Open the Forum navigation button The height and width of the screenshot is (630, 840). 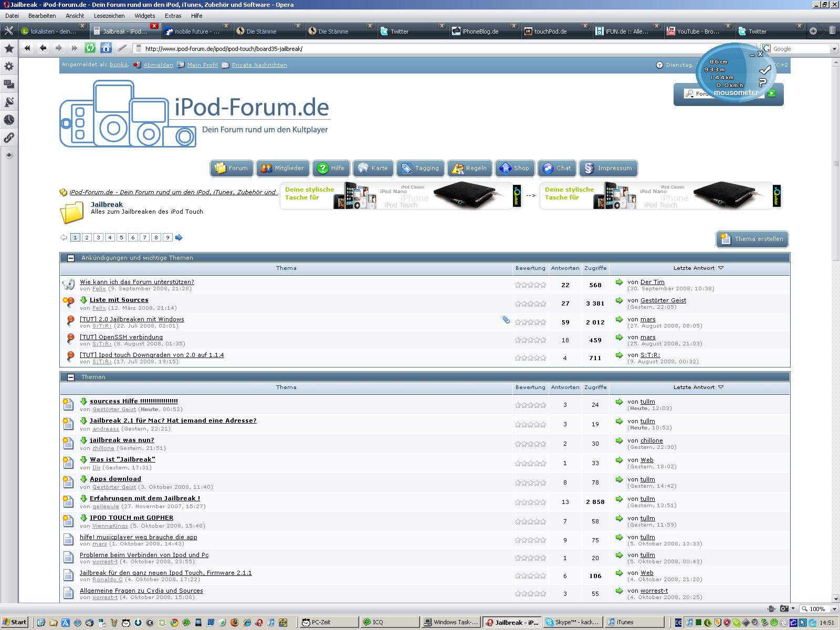click(232, 168)
